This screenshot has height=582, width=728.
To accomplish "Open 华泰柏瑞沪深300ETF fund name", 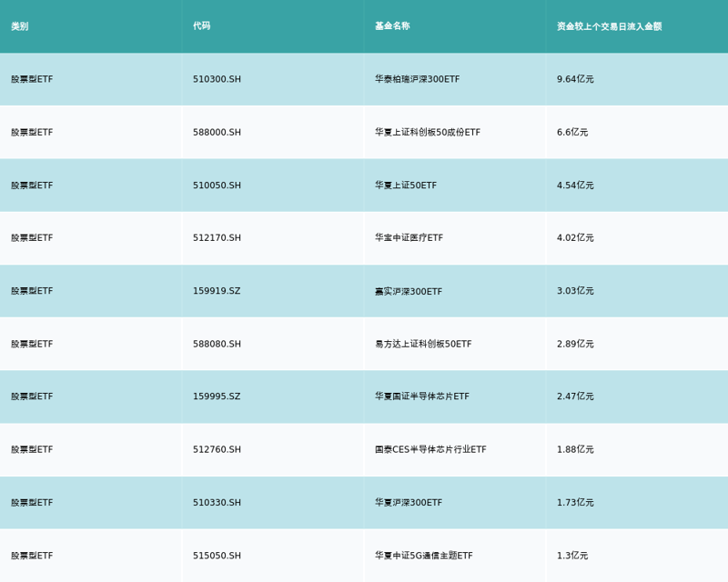I will pos(417,79).
